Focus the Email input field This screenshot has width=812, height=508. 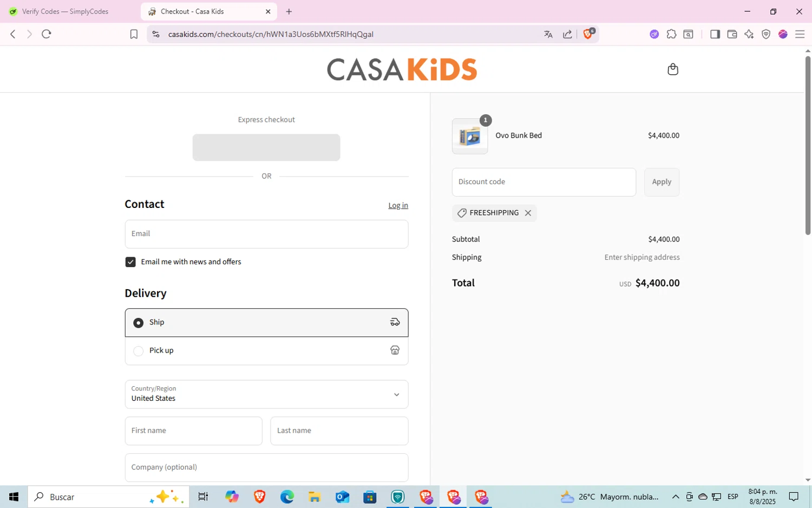point(266,234)
